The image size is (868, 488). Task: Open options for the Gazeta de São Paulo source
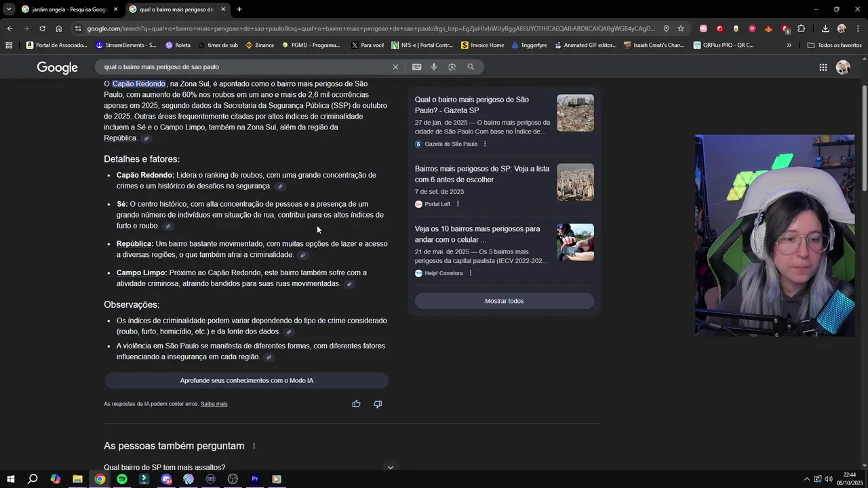click(485, 144)
